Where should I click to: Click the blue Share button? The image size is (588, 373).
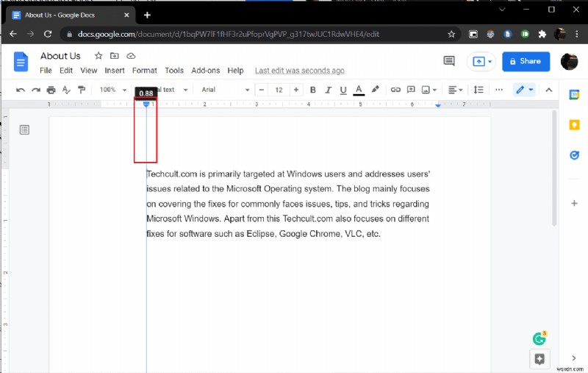tap(526, 62)
